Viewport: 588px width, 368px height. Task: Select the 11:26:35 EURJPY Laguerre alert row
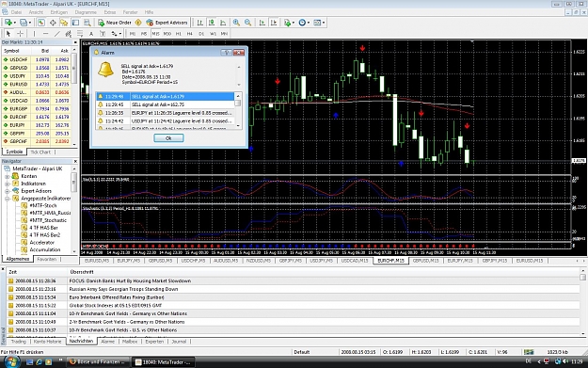[x=165, y=113]
